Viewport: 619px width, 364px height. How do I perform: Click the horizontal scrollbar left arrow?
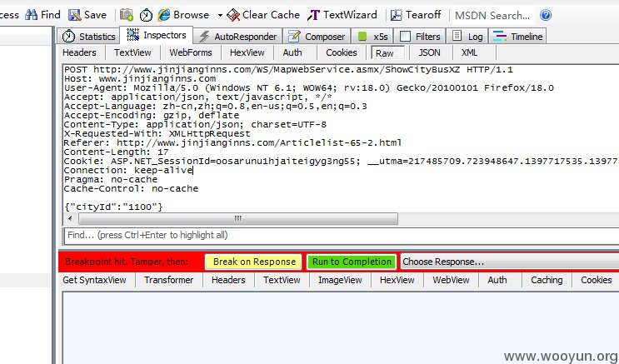(x=70, y=218)
